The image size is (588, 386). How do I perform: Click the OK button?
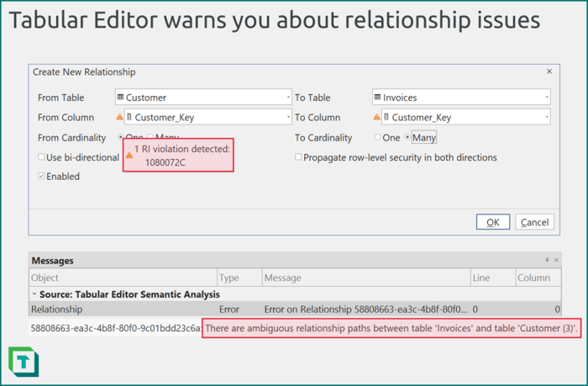coord(493,222)
